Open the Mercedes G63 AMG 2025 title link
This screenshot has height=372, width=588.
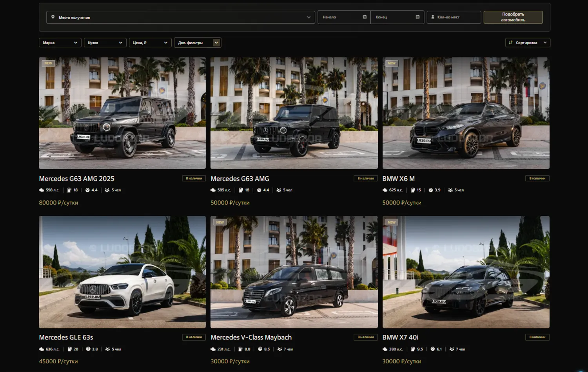[x=77, y=179]
